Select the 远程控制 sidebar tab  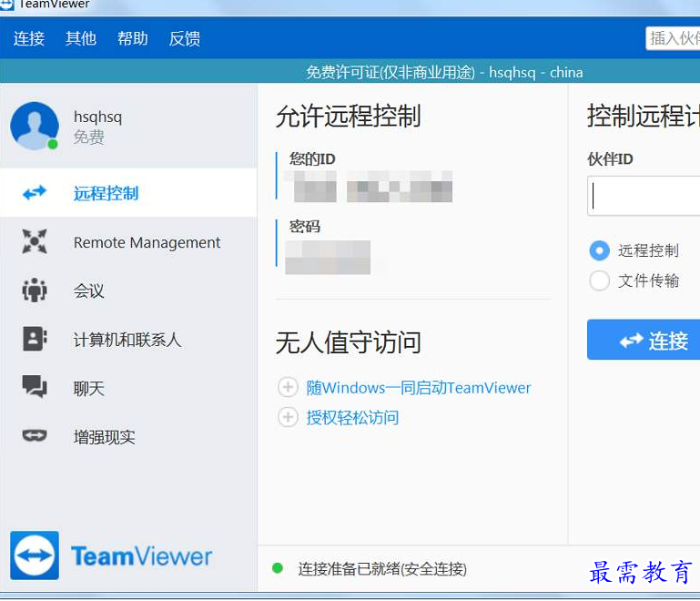(128, 193)
